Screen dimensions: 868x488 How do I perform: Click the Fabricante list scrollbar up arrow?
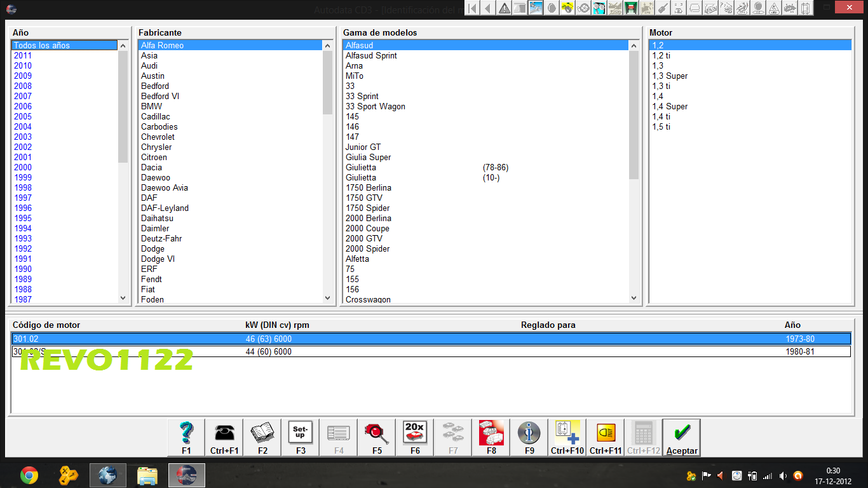[328, 45]
